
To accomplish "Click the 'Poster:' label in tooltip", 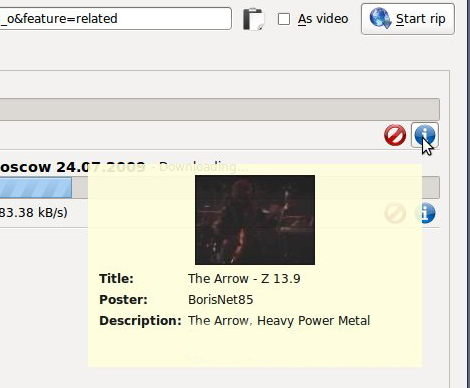I will pyautogui.click(x=123, y=300).
